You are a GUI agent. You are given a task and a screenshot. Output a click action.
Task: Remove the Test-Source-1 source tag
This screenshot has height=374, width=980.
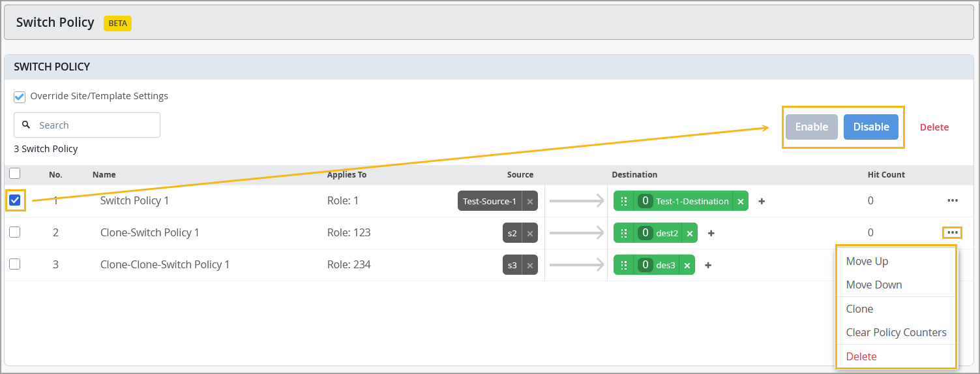point(530,202)
